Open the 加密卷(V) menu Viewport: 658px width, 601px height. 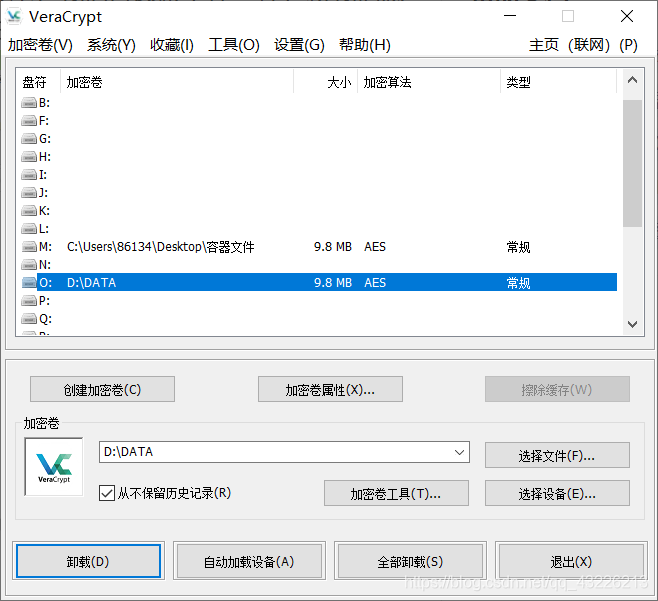(40, 44)
